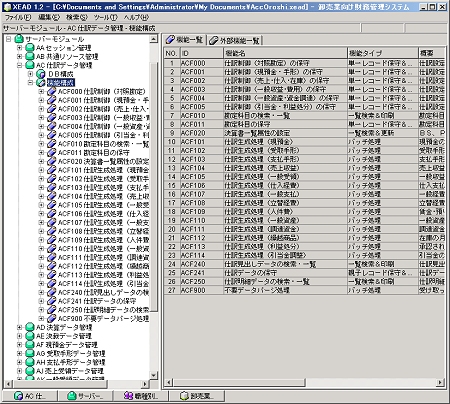Open the ファイル(F) menu

pyautogui.click(x=18, y=17)
